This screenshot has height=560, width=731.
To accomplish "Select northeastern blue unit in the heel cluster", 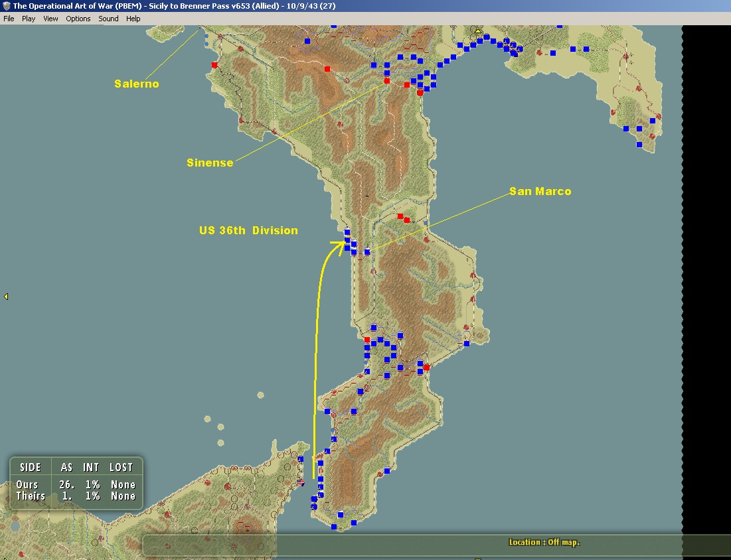I will tap(653, 121).
